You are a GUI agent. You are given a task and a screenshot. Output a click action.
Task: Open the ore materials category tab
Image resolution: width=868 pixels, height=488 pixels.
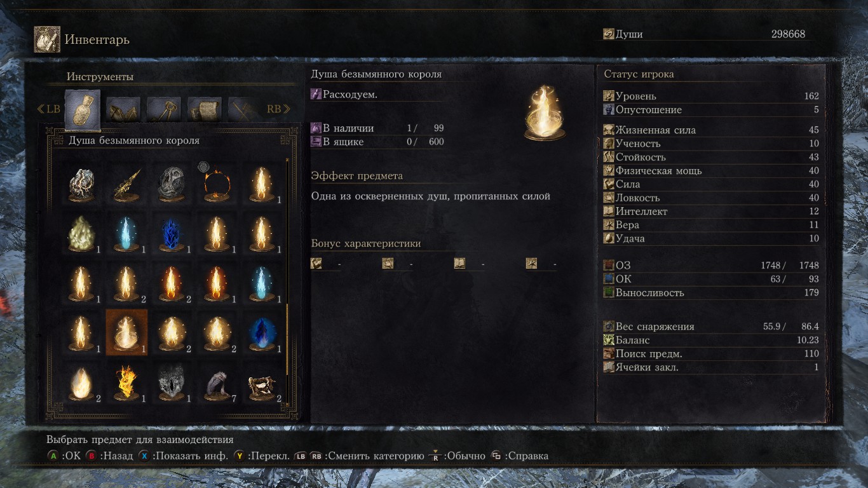[x=123, y=109]
